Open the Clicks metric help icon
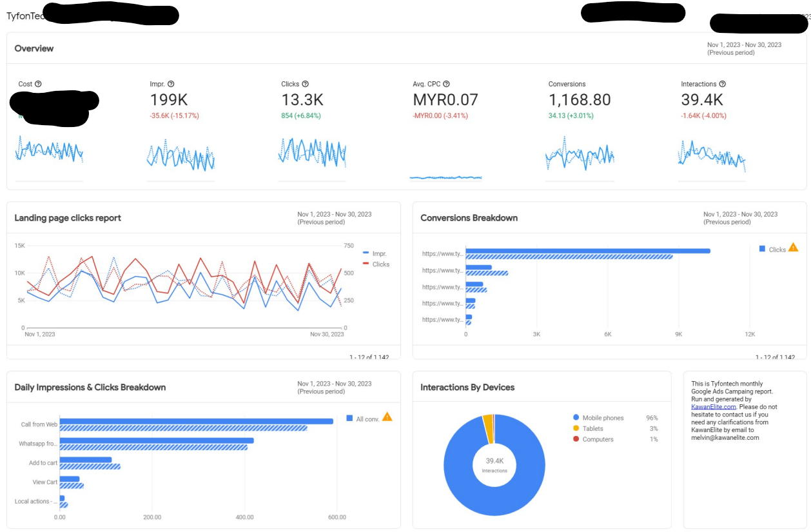The height and width of the screenshot is (532, 811). click(x=305, y=84)
